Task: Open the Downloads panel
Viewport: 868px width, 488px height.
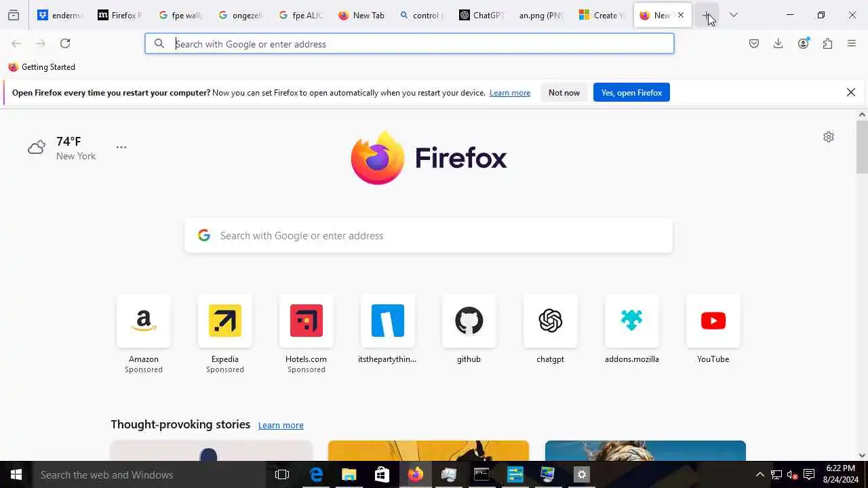Action: click(x=778, y=43)
